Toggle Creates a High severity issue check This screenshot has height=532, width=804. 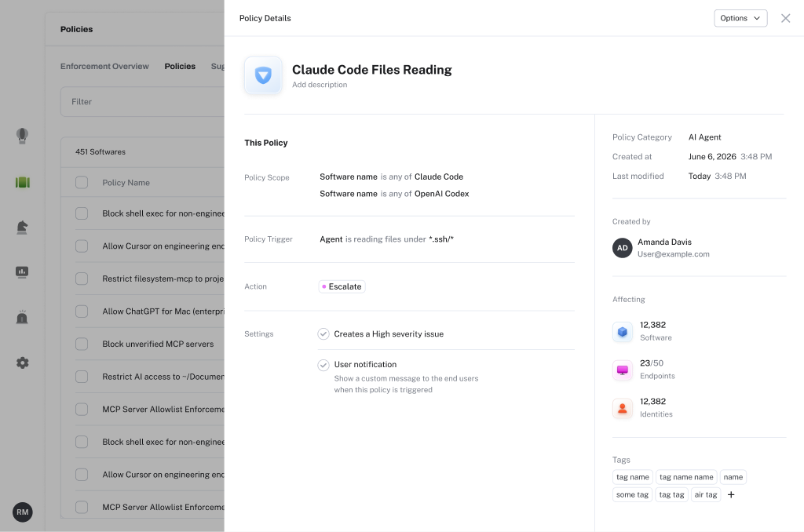323,334
